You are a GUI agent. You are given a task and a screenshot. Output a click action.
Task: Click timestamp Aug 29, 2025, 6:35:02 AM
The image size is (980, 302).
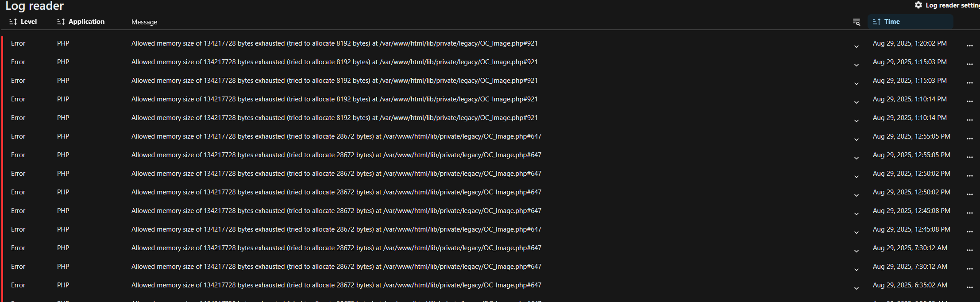[x=910, y=285]
